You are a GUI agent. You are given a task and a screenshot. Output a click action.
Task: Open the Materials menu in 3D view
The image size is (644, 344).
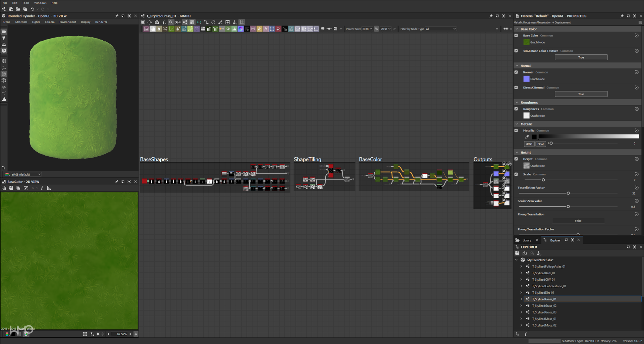(x=21, y=22)
